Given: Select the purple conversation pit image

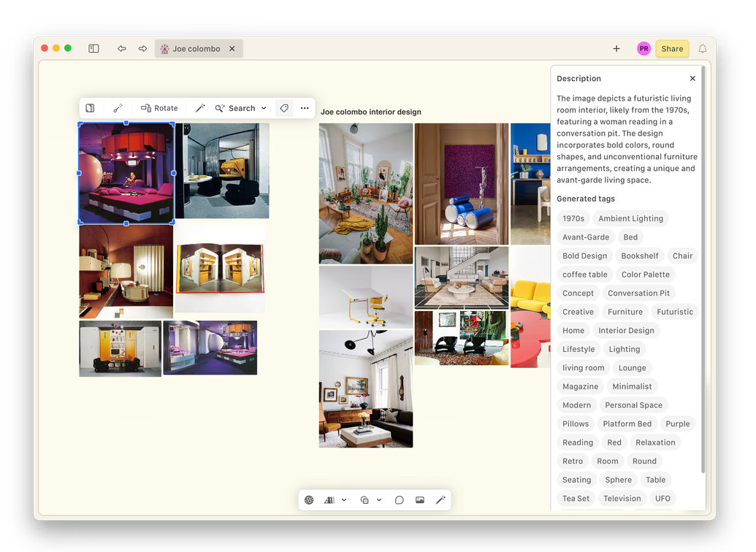Looking at the screenshot, I should [x=126, y=173].
